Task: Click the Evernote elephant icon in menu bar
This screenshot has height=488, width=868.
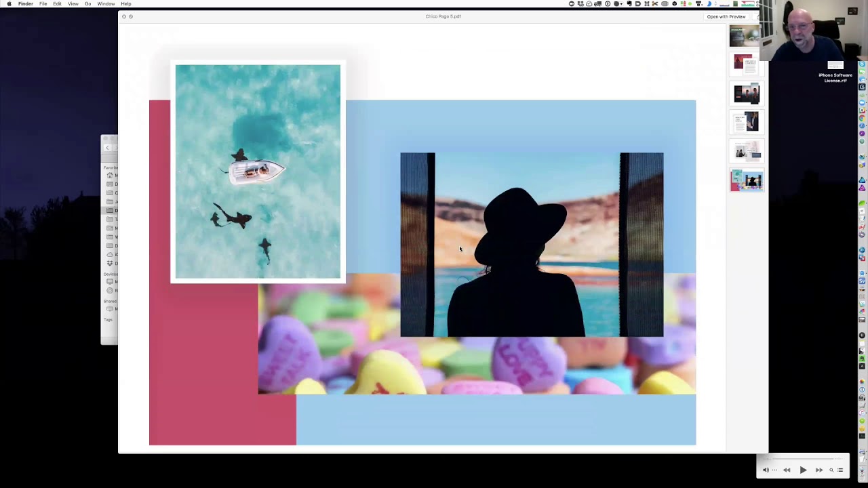Action: [x=629, y=3]
